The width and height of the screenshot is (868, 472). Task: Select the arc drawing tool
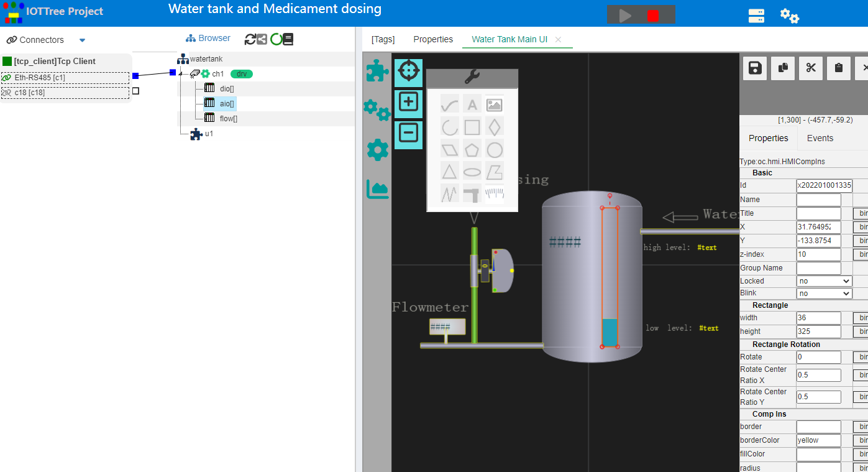(450, 127)
